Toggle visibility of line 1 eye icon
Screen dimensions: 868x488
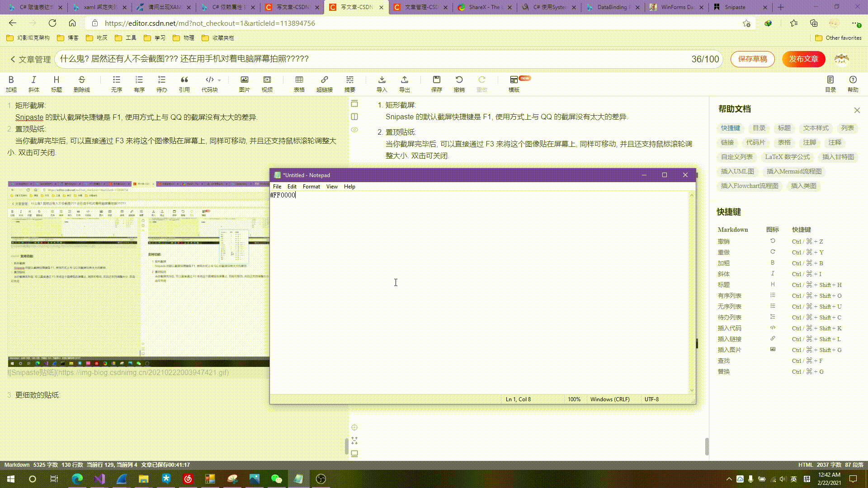[x=354, y=129]
